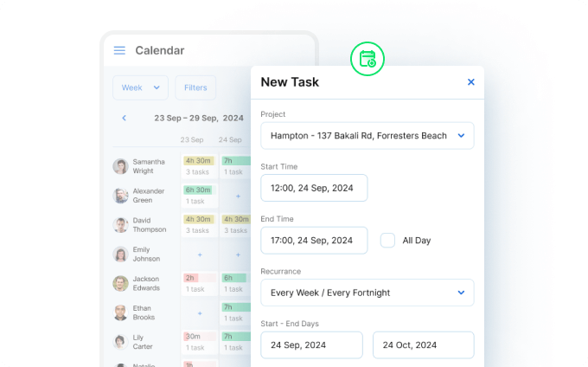Go to previous week using left arrow
Viewport: 588px width, 367px height.
(124, 118)
